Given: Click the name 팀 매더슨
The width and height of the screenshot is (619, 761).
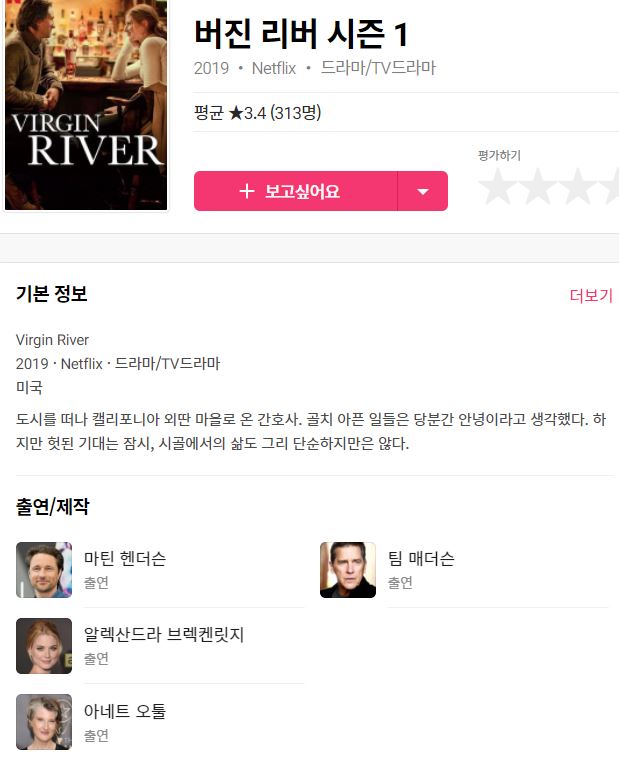Looking at the screenshot, I should pos(421,559).
